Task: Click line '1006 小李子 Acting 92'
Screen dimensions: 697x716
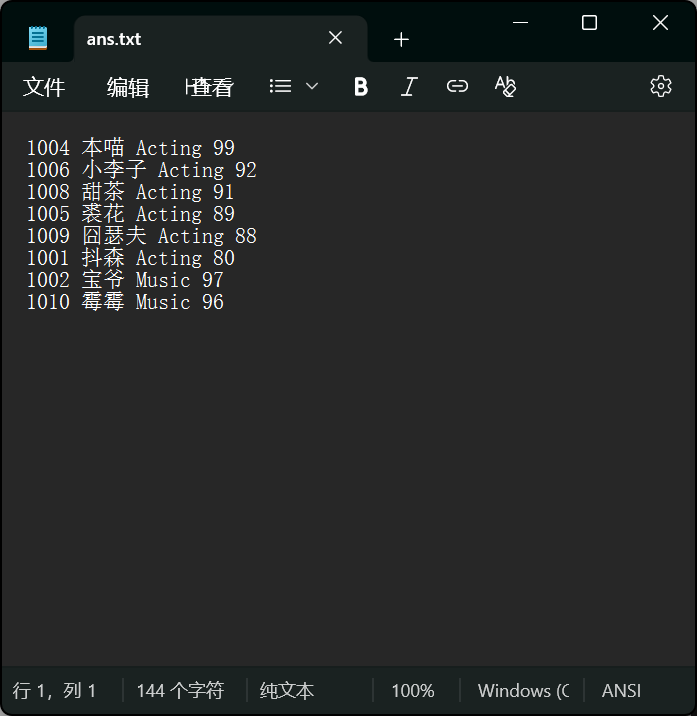Action: [142, 170]
